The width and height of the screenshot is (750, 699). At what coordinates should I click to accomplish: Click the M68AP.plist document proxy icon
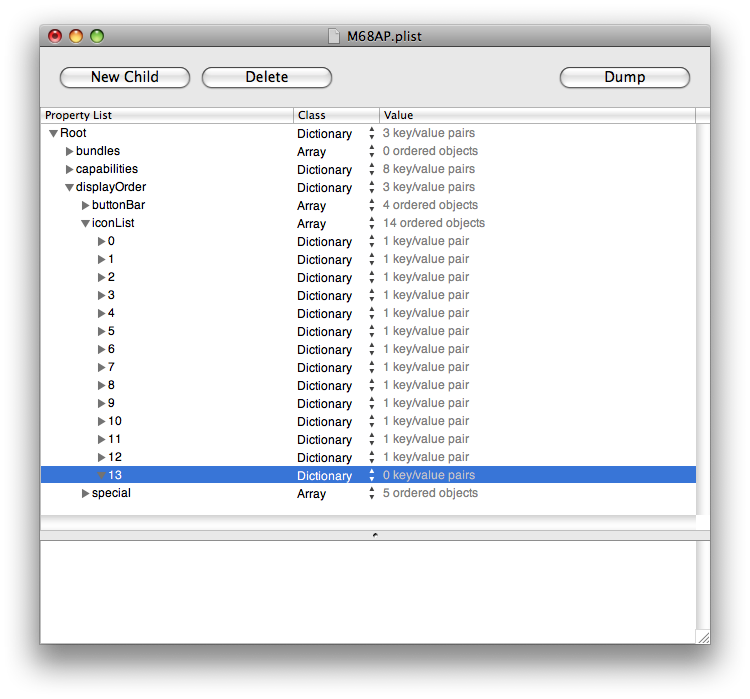pos(334,36)
